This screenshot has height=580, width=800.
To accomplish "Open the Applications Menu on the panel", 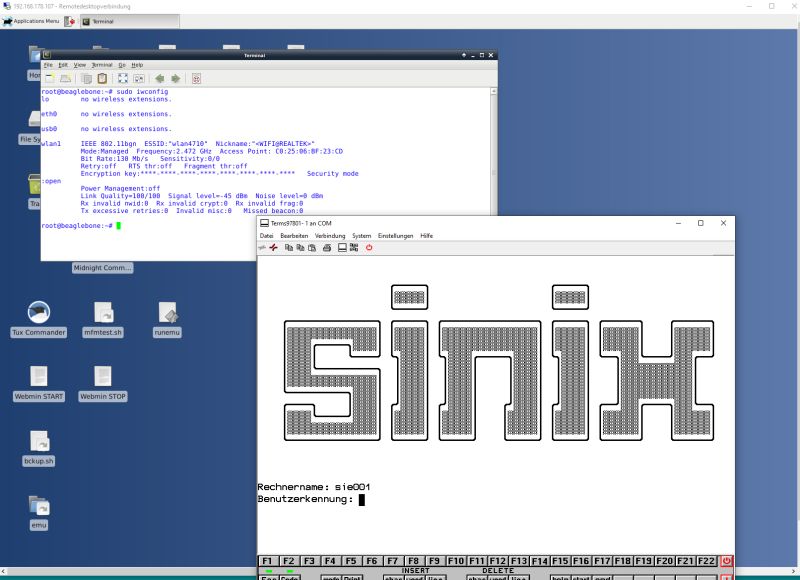I will pos(31,20).
